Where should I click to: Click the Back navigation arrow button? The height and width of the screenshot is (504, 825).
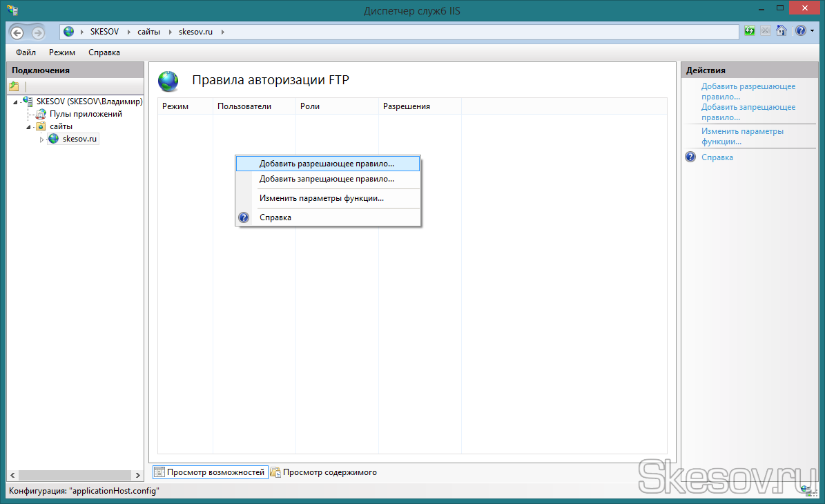17,32
